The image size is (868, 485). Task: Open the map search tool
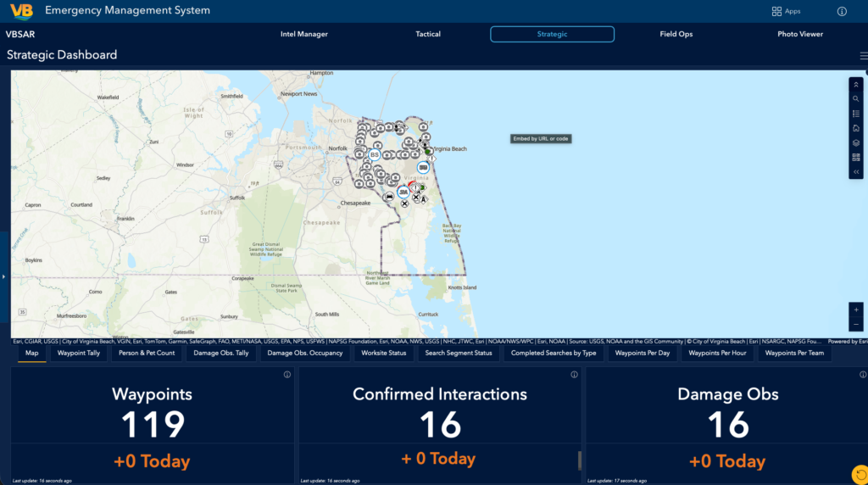point(856,99)
